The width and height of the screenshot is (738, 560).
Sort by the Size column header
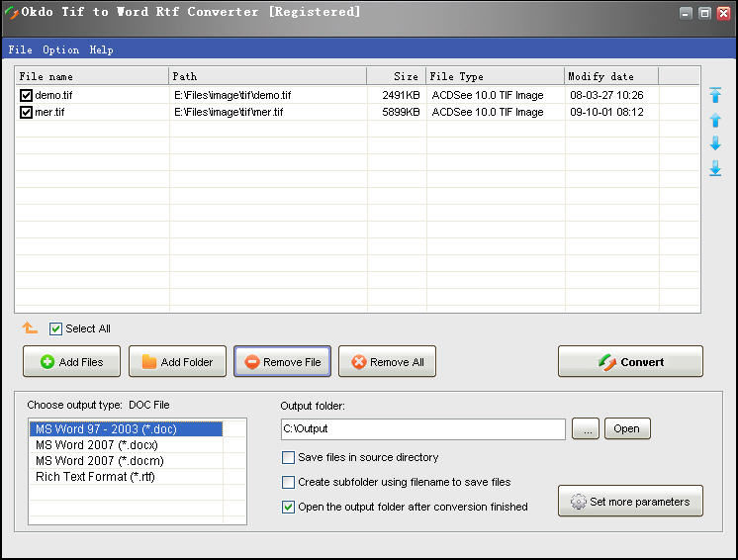click(397, 76)
